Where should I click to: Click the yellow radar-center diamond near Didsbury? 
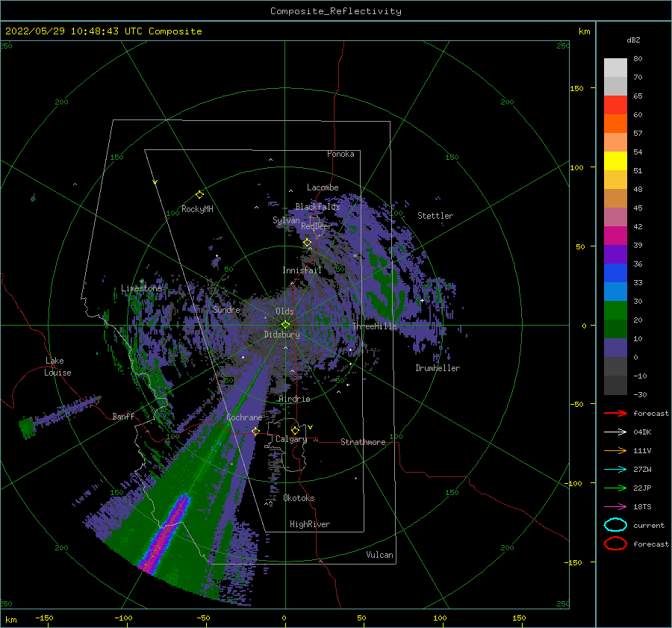[x=285, y=325]
